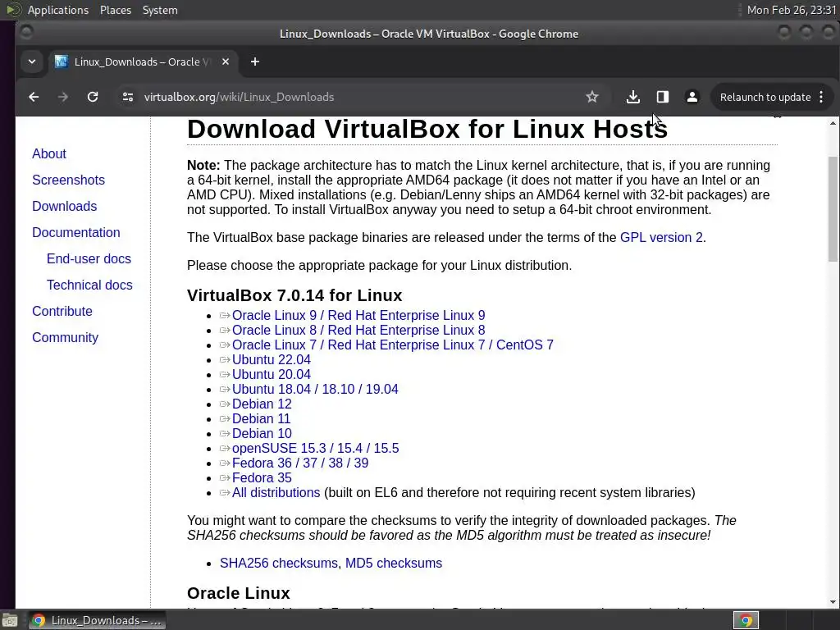Viewport: 840px width, 630px height.
Task: Click Relaunch to update button
Action: 765,97
